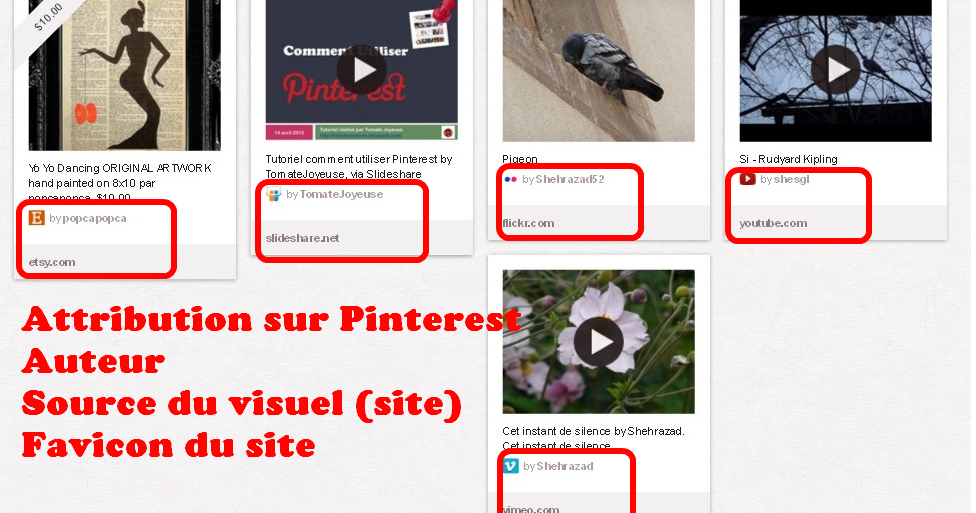This screenshot has height=513, width=976.
Task: Play the Si - Rudyard Kipling video
Action: pos(835,70)
